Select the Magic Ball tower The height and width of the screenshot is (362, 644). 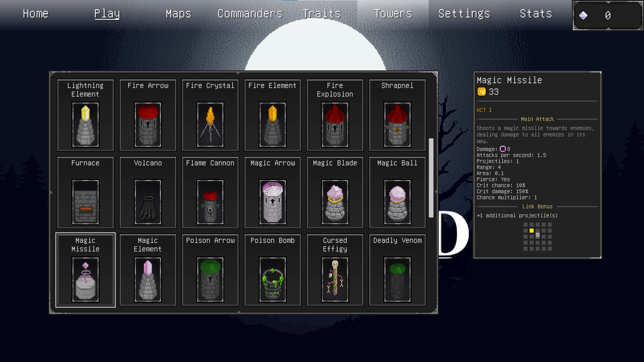coord(397,192)
